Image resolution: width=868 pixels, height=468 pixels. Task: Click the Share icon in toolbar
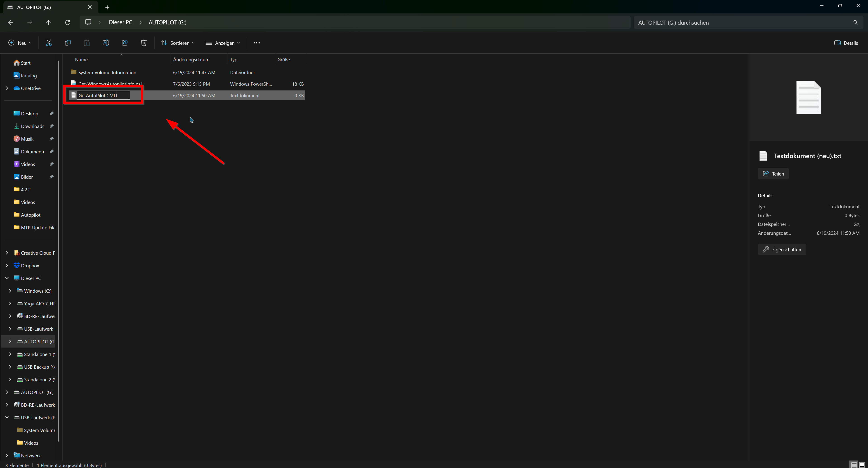click(125, 43)
